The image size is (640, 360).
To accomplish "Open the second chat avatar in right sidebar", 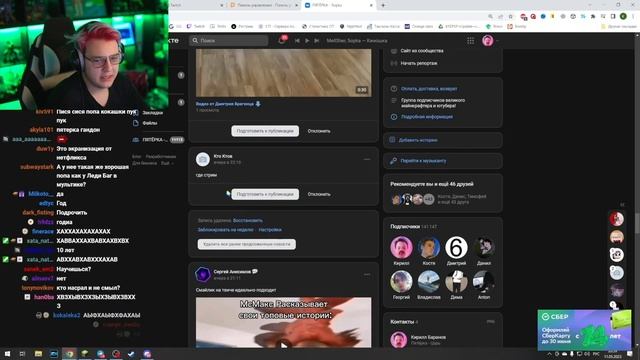I will (x=617, y=237).
